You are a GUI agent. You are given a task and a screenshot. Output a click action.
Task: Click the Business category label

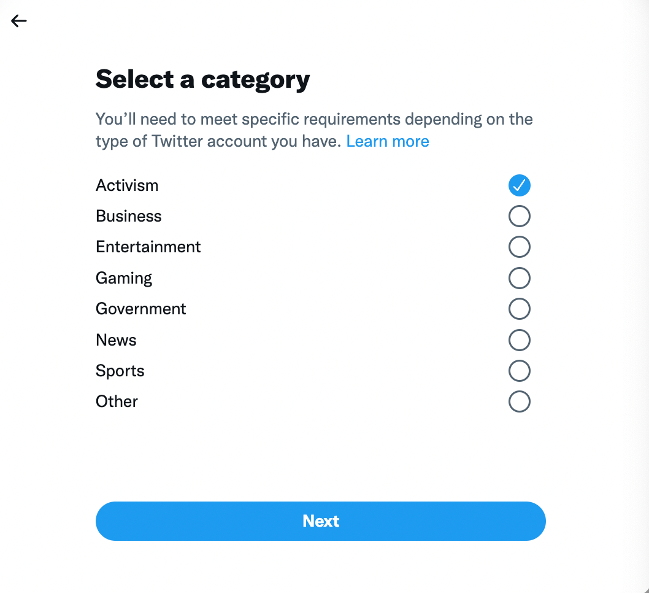(x=128, y=216)
